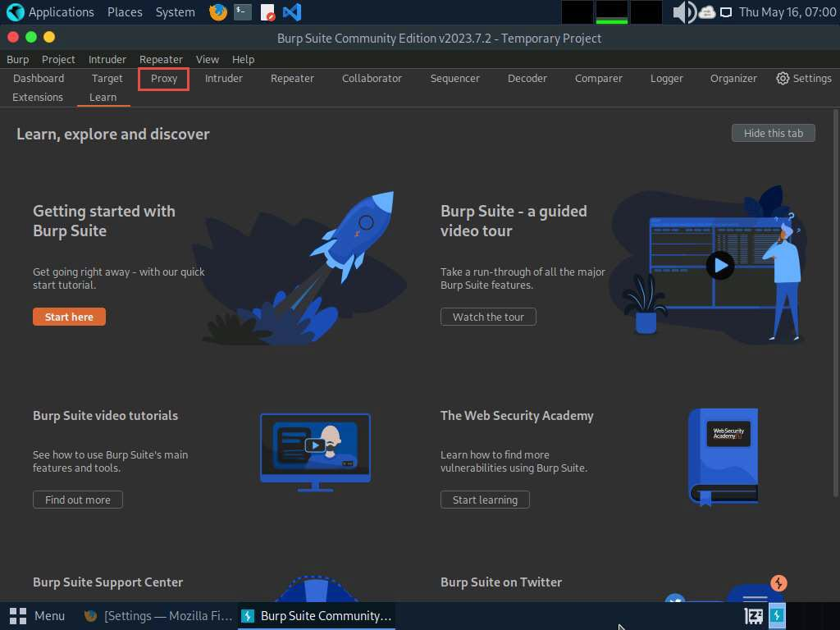Open the terminal launcher icon

[x=242, y=12]
